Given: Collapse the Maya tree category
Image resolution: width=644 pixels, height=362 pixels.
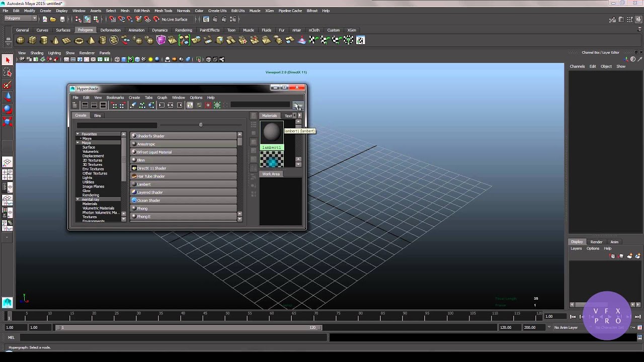Looking at the screenshot, I should [78, 143].
